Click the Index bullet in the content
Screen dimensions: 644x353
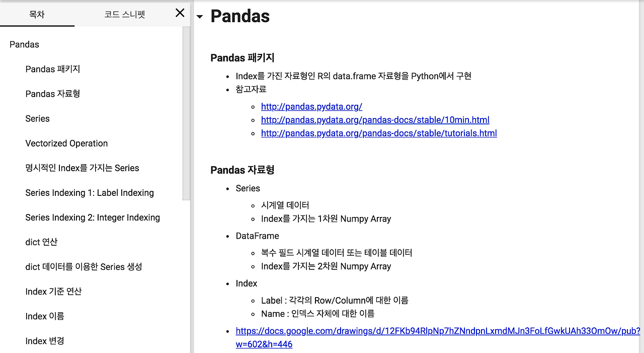point(247,284)
